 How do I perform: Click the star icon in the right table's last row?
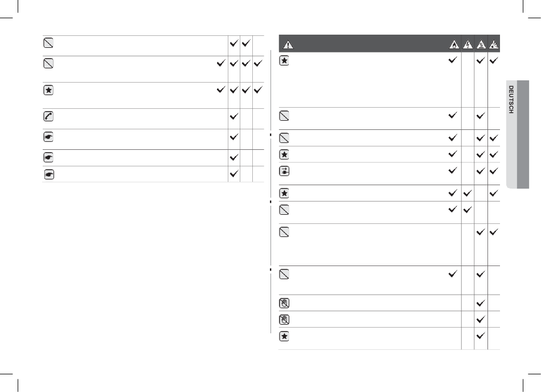point(284,336)
